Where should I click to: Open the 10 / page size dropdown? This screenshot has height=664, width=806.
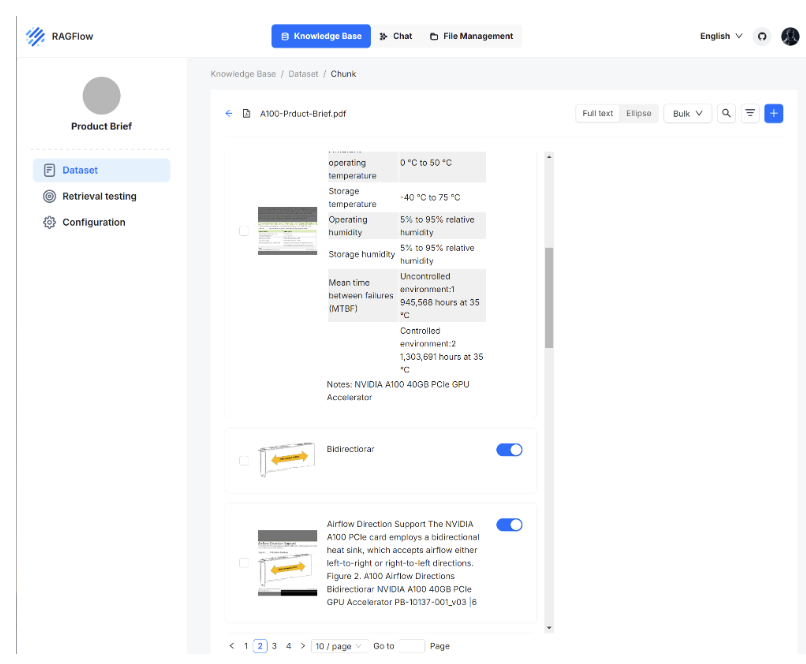pyautogui.click(x=339, y=646)
